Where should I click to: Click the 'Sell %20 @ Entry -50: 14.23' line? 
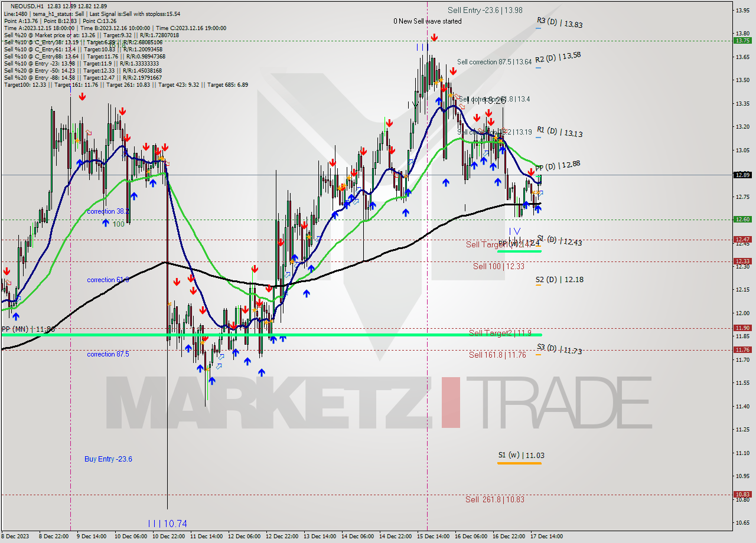[x=40, y=70]
